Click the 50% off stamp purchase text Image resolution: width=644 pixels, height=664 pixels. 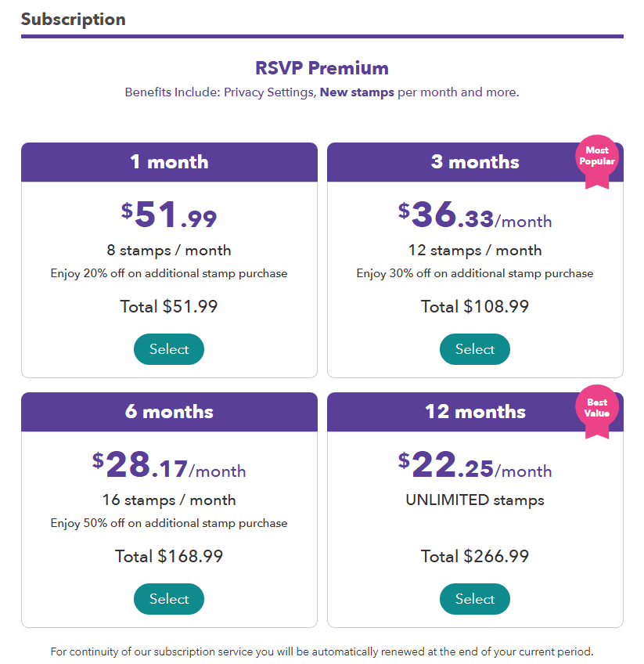(168, 522)
